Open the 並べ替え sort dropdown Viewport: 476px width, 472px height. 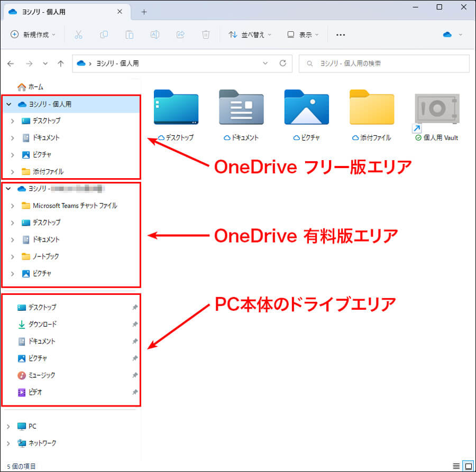(x=250, y=35)
